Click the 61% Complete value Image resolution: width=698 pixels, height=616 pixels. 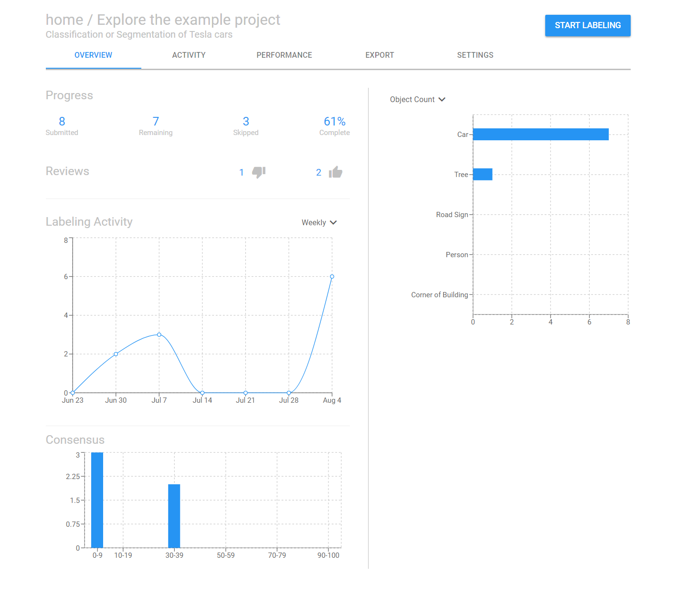click(335, 126)
